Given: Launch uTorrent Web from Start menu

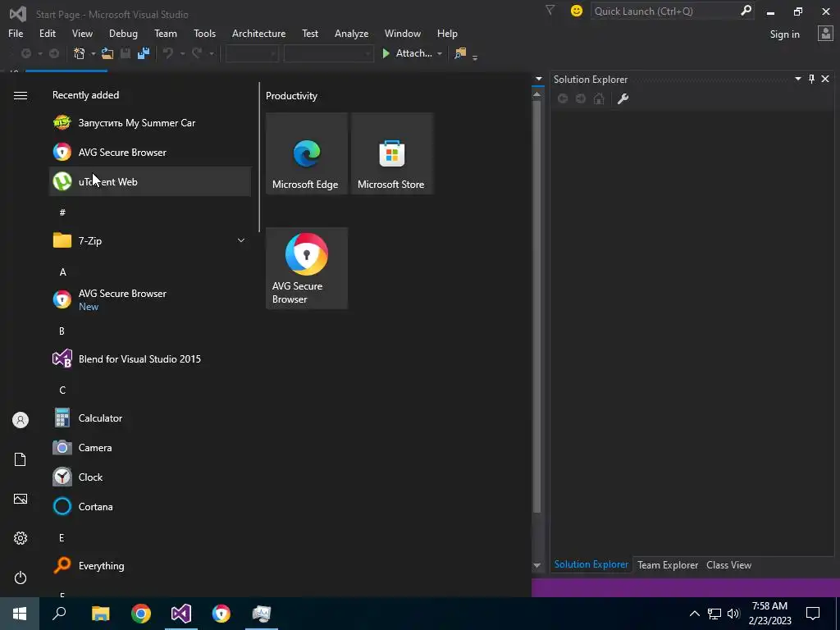Looking at the screenshot, I should point(150,181).
